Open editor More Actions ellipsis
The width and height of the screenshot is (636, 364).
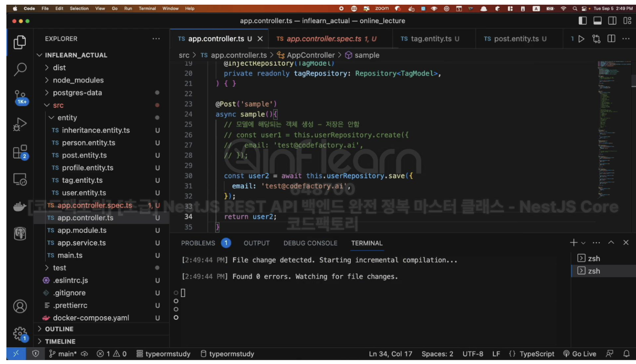pos(626,39)
